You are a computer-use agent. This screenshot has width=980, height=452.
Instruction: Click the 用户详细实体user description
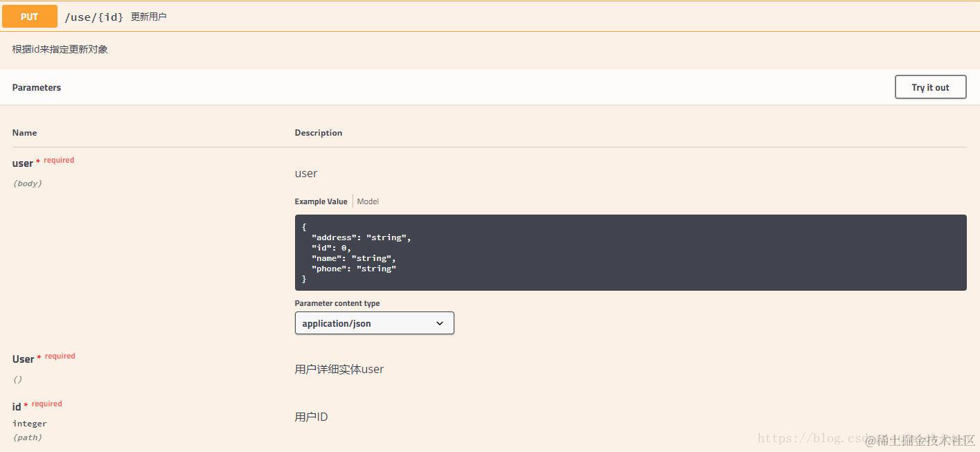tap(339, 369)
